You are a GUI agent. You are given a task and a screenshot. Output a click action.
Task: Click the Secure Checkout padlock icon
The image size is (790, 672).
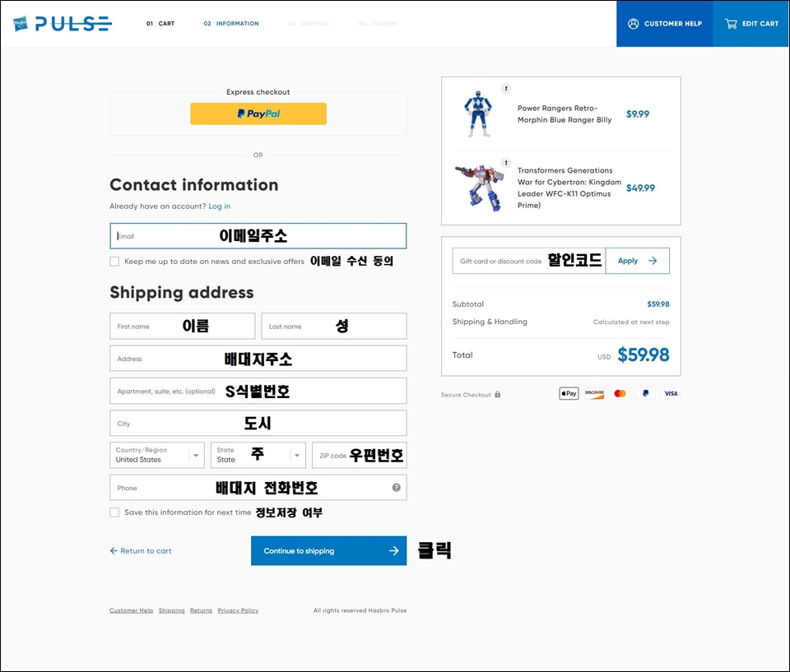click(497, 395)
